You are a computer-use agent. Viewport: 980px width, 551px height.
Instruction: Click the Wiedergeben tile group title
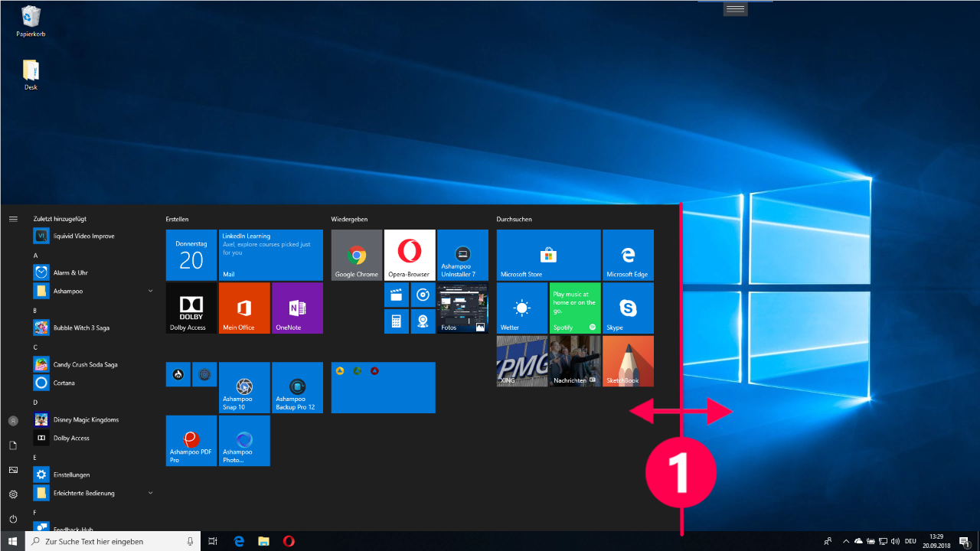pos(349,219)
